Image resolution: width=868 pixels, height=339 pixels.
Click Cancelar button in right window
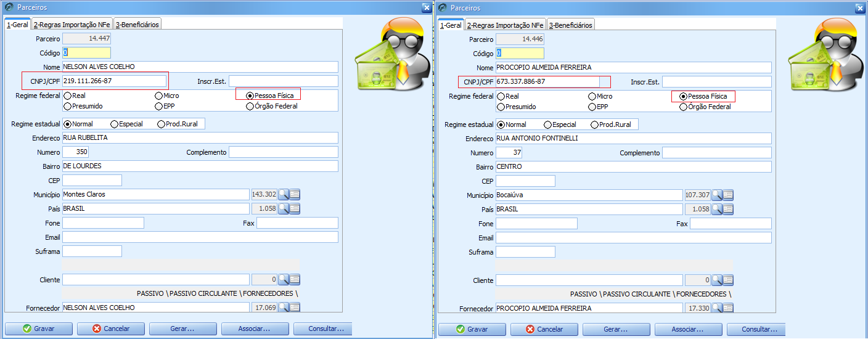click(x=544, y=329)
